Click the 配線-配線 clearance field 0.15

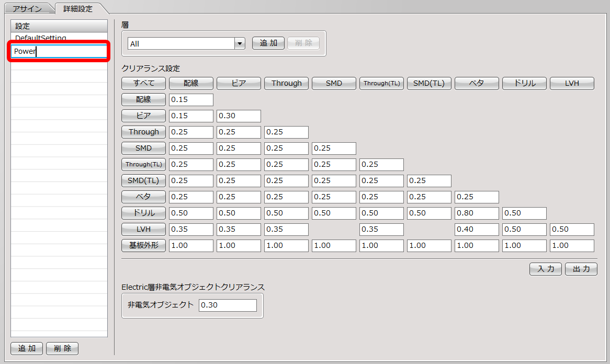191,99
